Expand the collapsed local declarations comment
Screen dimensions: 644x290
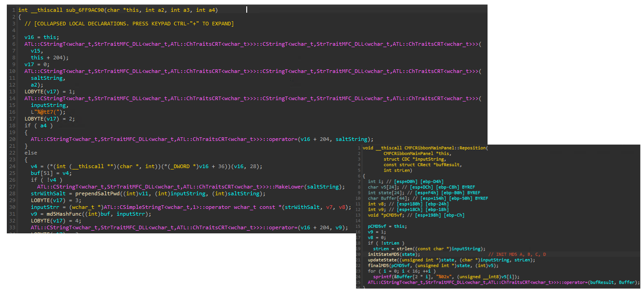(129, 24)
